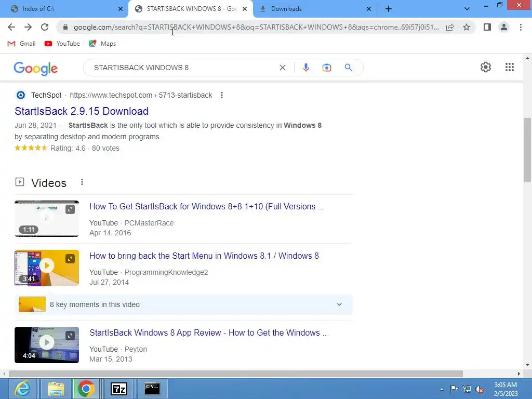Close the Index of C:\ tab
This screenshot has height=399, width=532.
tap(121, 9)
